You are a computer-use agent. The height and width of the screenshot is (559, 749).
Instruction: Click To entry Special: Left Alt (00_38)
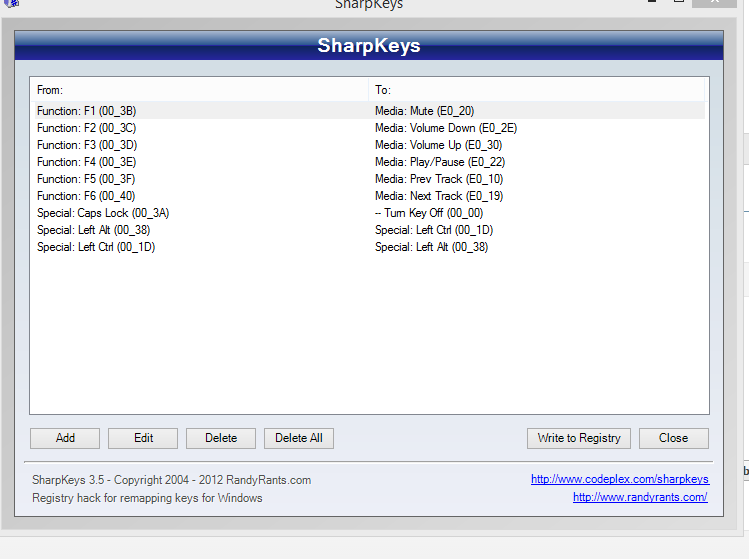coord(431,247)
